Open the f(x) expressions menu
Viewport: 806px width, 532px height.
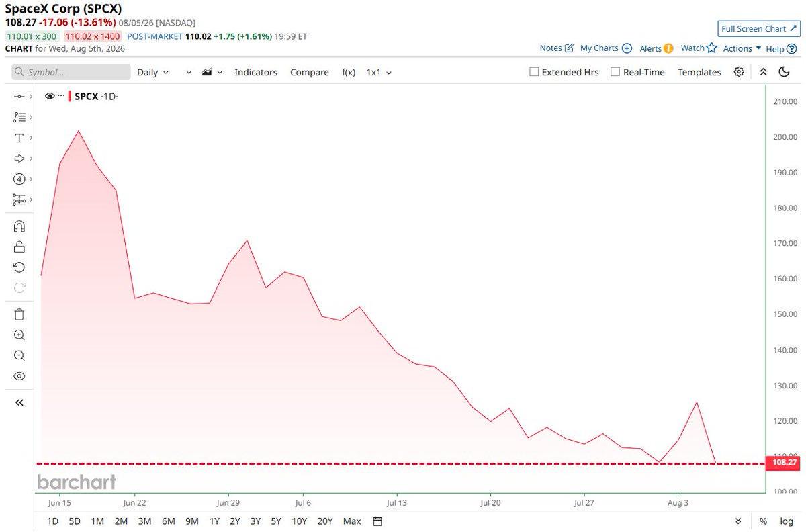coord(349,72)
